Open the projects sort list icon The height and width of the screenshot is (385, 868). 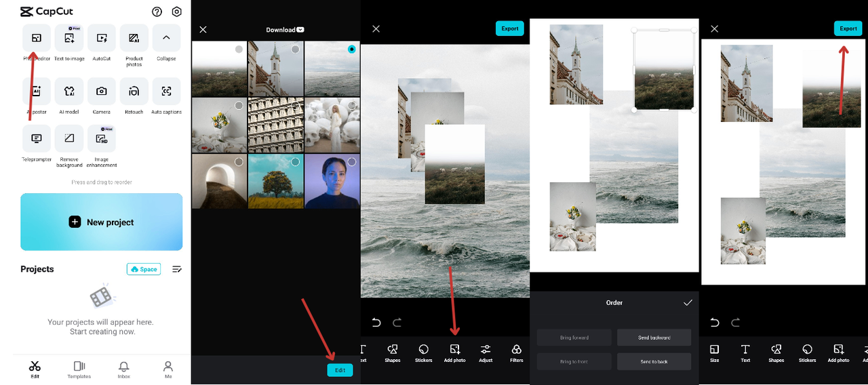click(x=177, y=269)
